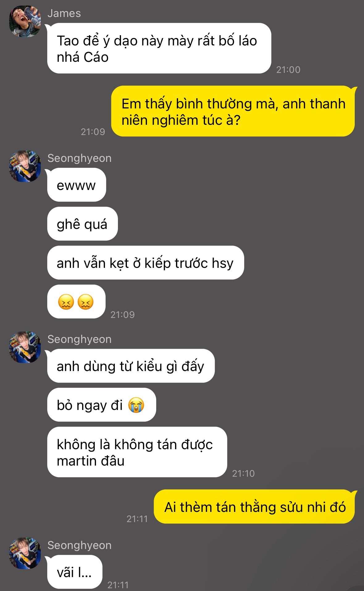Tap Seonghyeon's avatar next to 'anh dùng từ kiểu gì đấy'

25,347
